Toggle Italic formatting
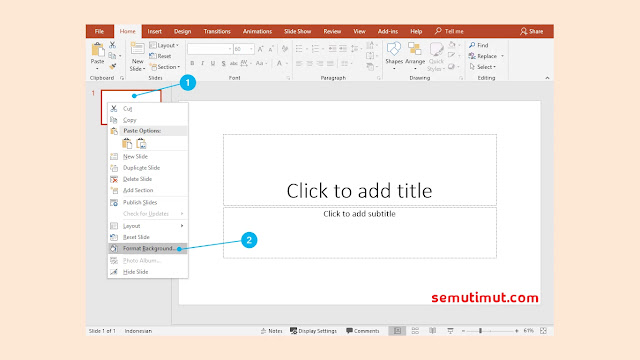Image resolution: width=640 pixels, height=360 pixels. pyautogui.click(x=202, y=63)
